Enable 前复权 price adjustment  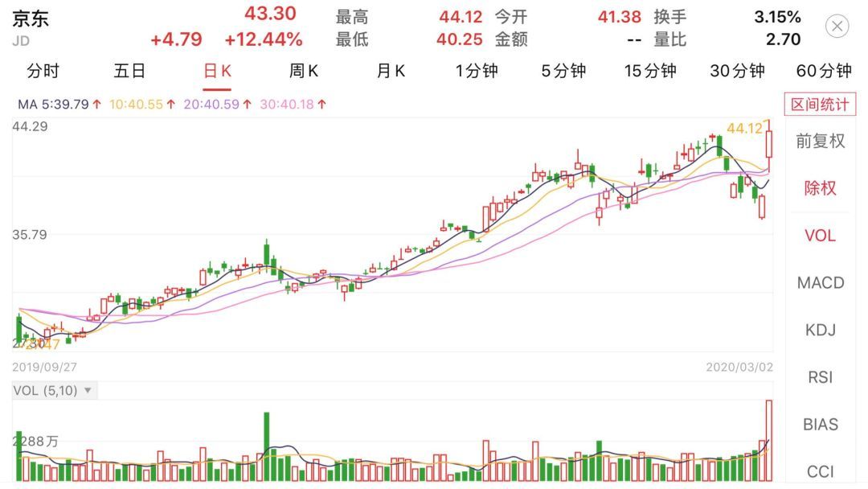(821, 141)
